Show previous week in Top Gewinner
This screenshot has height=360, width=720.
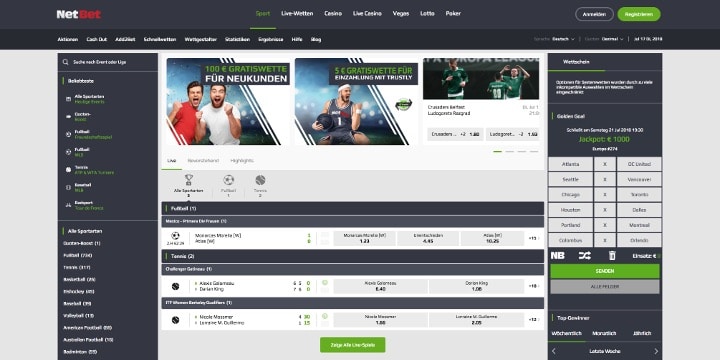pos(554,351)
